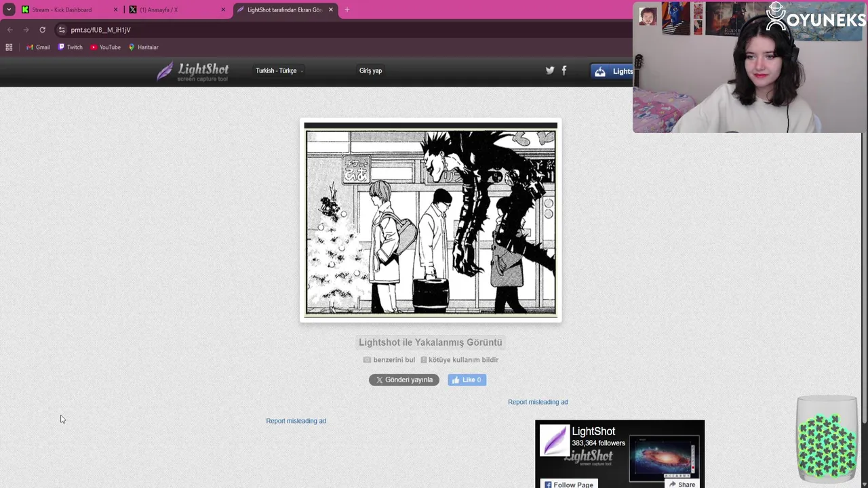
Task: Switch to the Anasayfa / X tab
Action: (158, 9)
